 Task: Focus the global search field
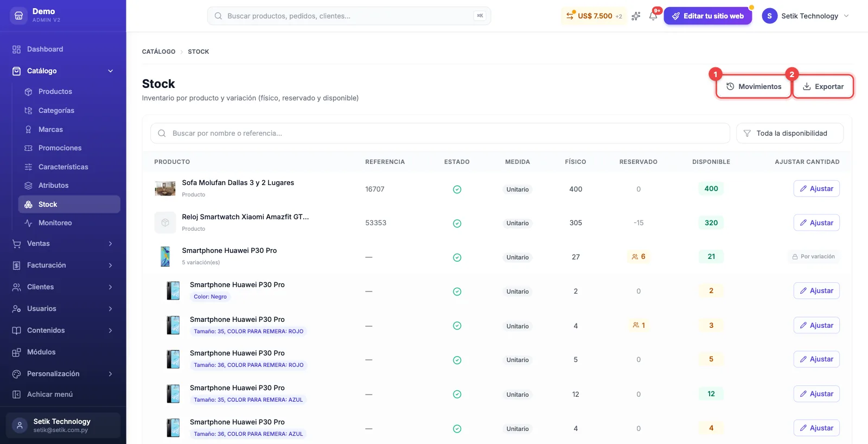[x=349, y=16]
